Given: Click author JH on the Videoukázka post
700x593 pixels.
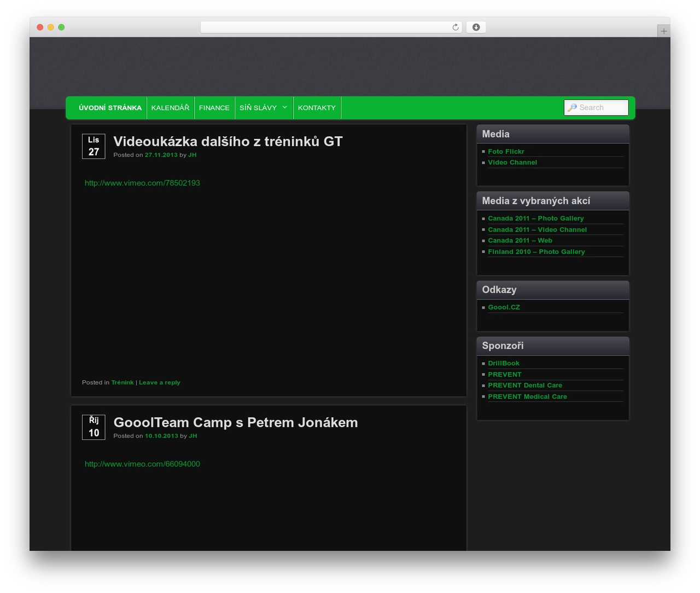Looking at the screenshot, I should 192,155.
